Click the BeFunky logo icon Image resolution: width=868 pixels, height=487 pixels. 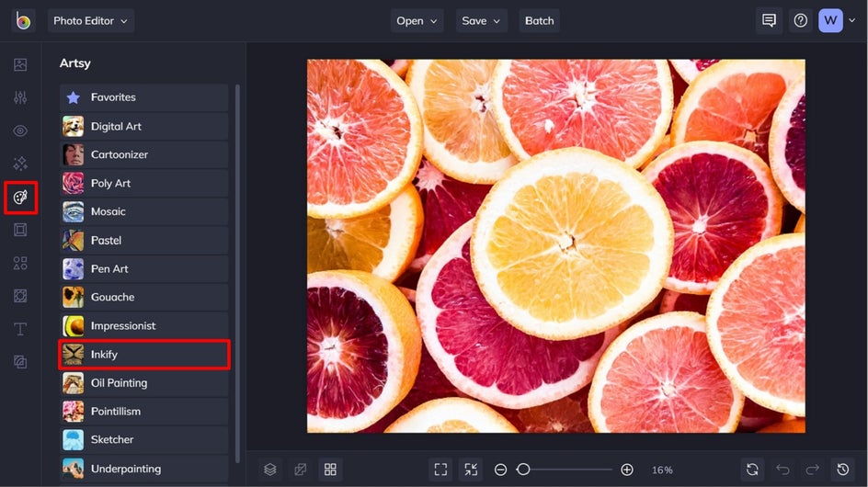click(23, 21)
